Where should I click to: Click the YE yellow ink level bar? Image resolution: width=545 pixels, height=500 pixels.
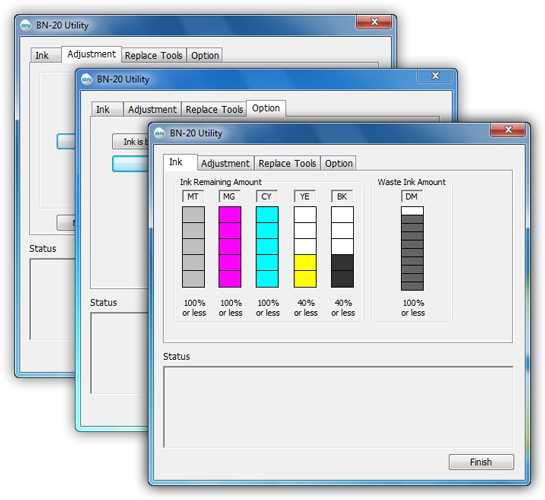(305, 247)
